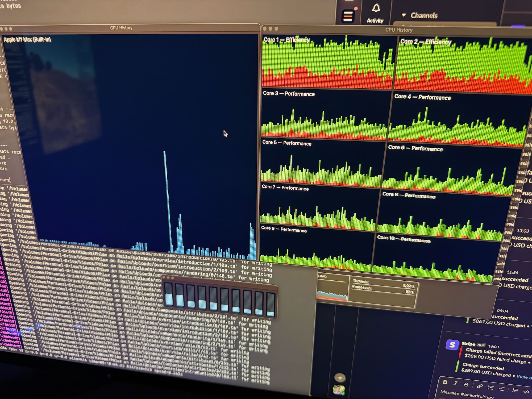This screenshot has height=399, width=532.
Task: Click the 'Core 8 — Performance' label
Action: (x=409, y=195)
